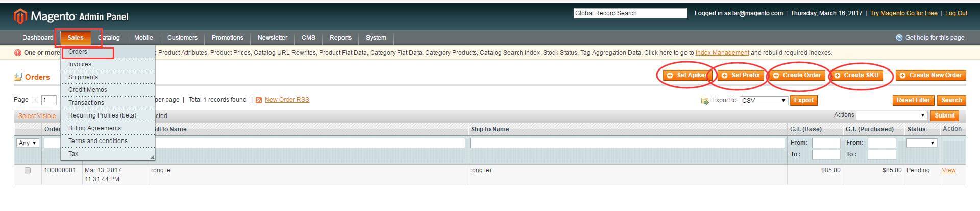Focus the Global Record Search field
Screen dimensions: 980x211
630,13
